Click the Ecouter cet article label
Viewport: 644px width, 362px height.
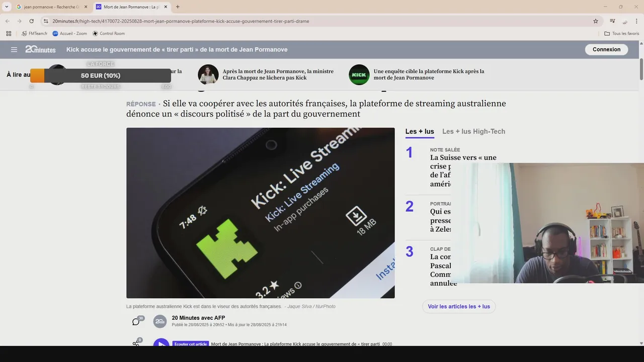coord(190,344)
